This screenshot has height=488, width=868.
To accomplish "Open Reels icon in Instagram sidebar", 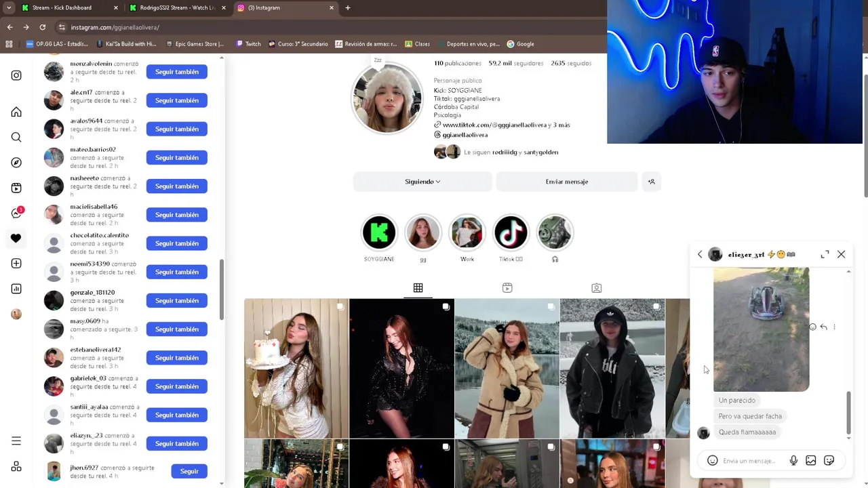I will click(16, 188).
